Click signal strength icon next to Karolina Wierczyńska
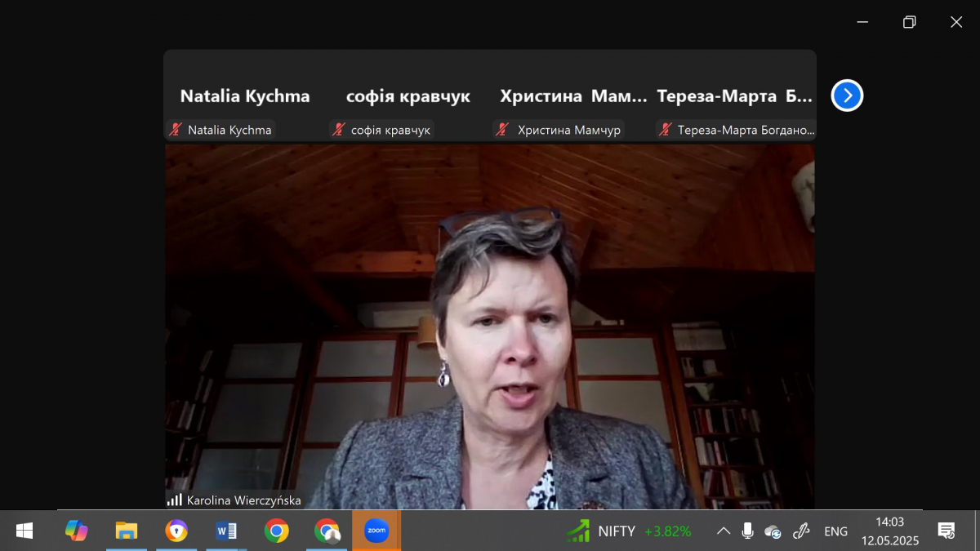The width and height of the screenshot is (980, 551). click(175, 500)
